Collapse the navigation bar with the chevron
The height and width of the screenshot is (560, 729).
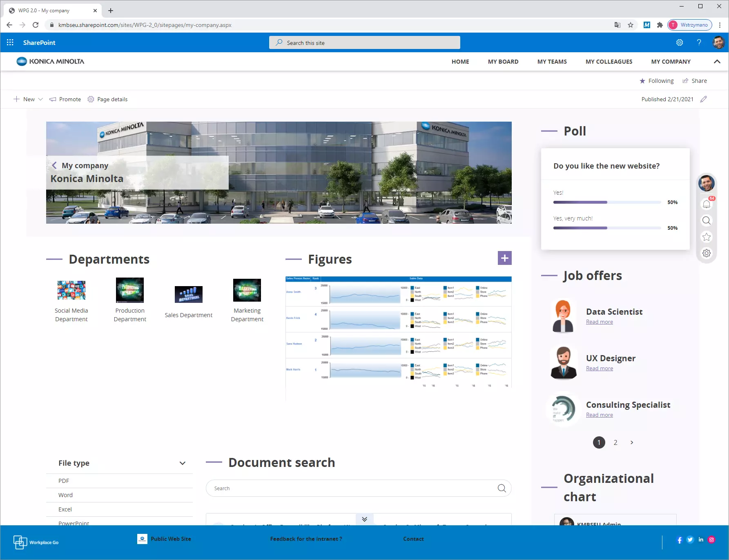(717, 62)
